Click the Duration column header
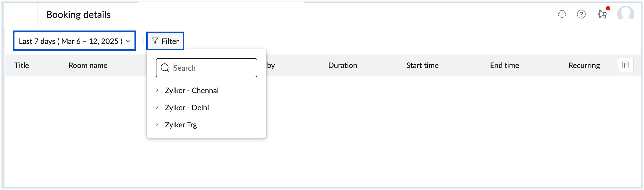This screenshot has height=190, width=644. [342, 65]
